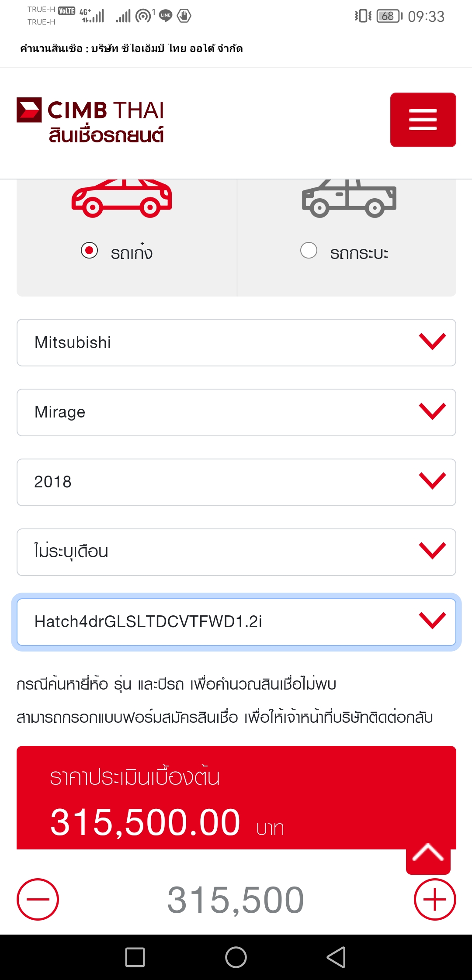Open the 2018 year dropdown
Viewport: 472px width, 980px height.
[x=236, y=482]
